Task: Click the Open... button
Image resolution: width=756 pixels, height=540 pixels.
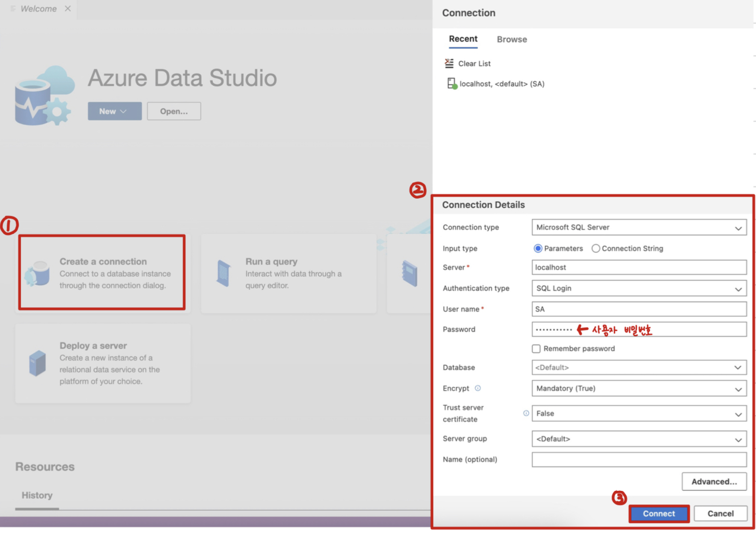Action: pos(174,111)
